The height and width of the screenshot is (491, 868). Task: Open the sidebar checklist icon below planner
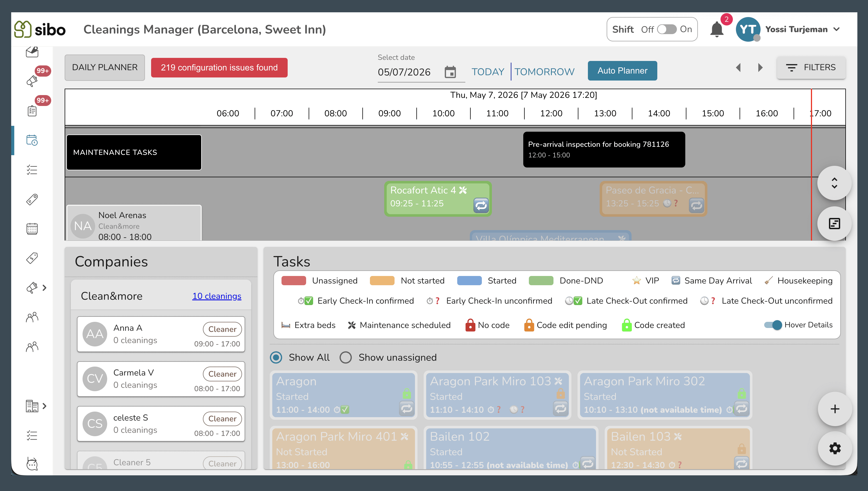click(x=32, y=170)
